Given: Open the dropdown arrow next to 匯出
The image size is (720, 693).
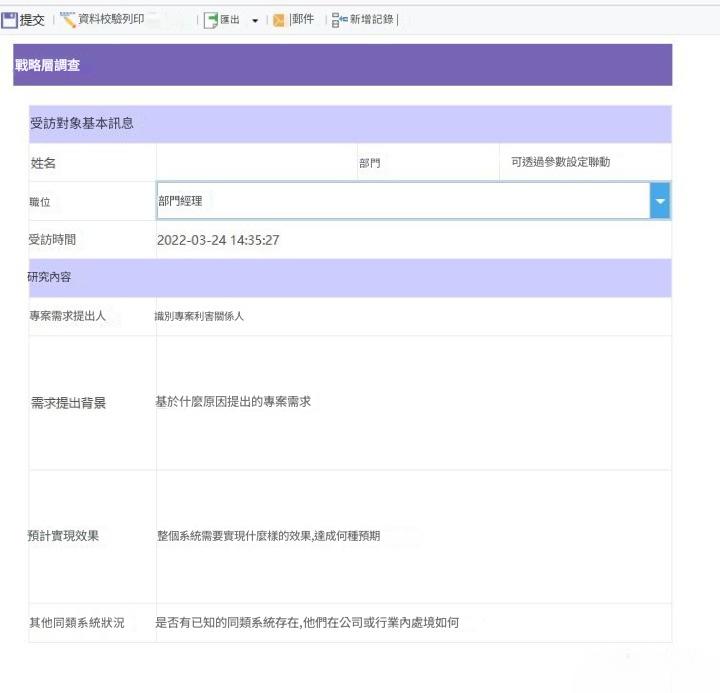Looking at the screenshot, I should [x=255, y=21].
